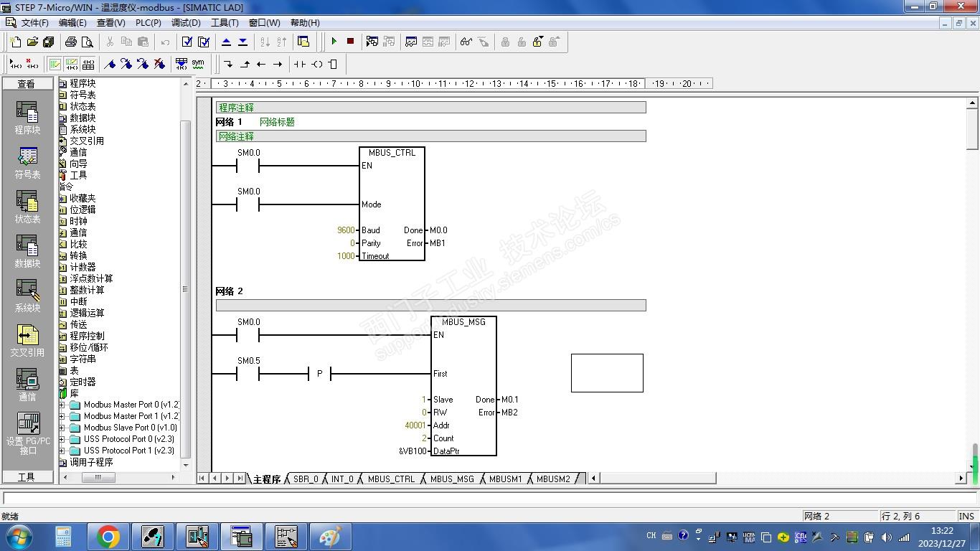Select 位逻辑 in the instruction tree

coord(83,209)
